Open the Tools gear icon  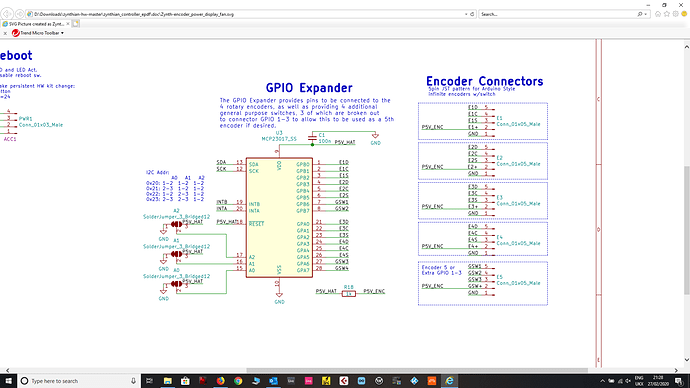[675, 14]
